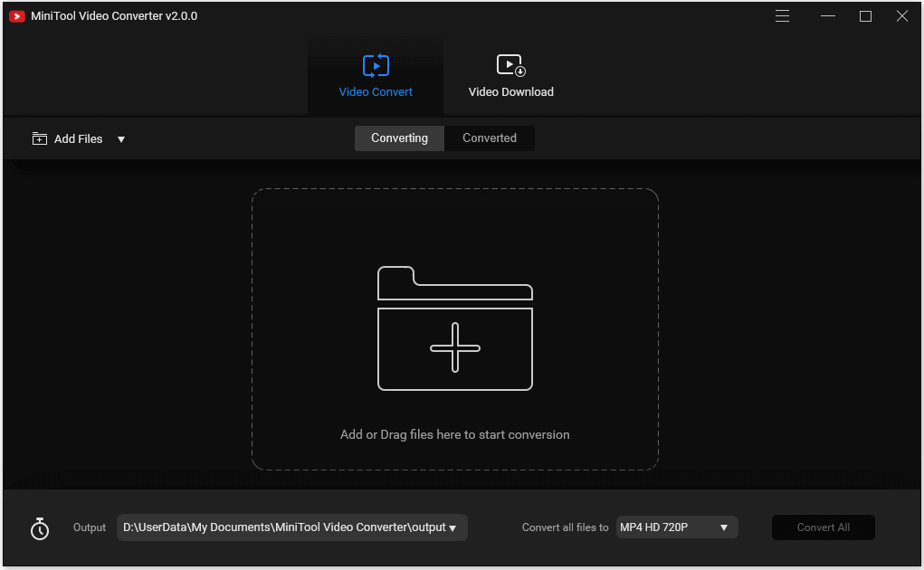This screenshot has height=570, width=924.
Task: Click the Add Files folder icon
Action: 40,139
